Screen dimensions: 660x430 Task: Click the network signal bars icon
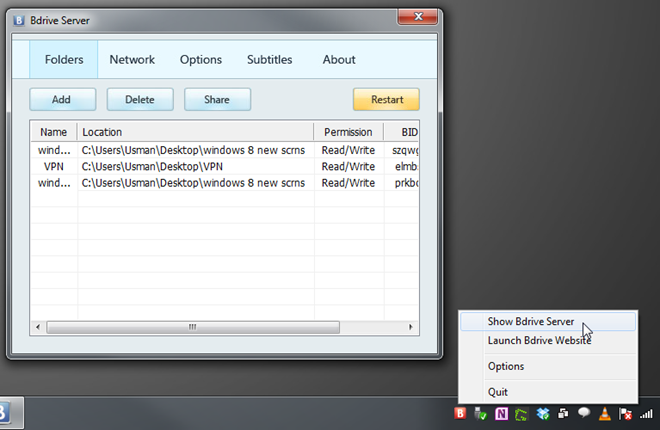[x=646, y=414]
